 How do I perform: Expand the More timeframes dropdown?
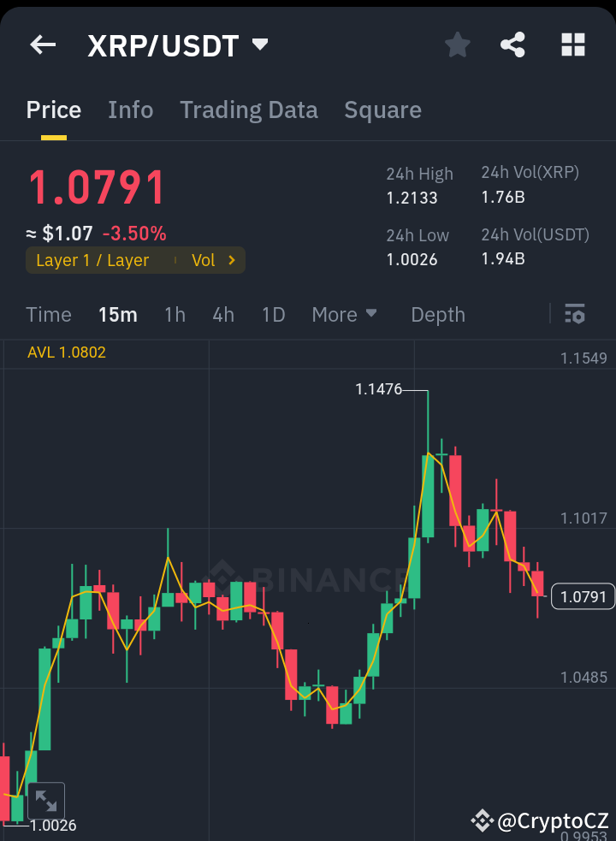pyautogui.click(x=345, y=314)
